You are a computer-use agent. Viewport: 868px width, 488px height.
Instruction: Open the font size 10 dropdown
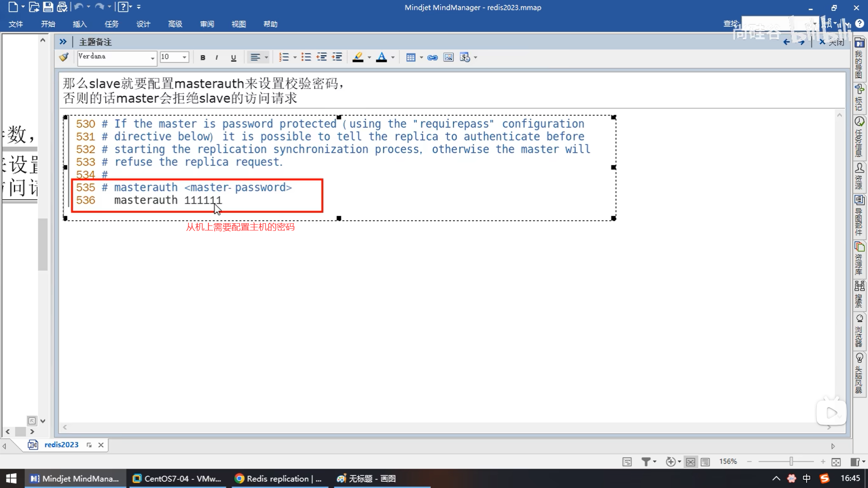point(184,57)
